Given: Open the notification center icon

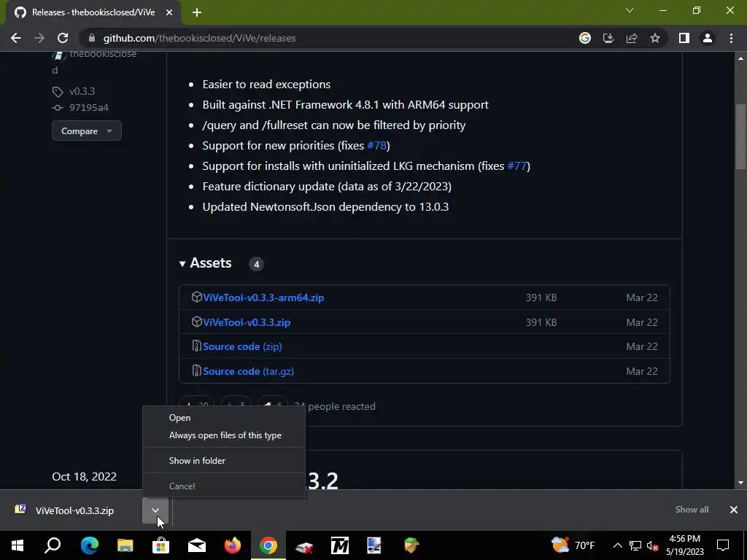Looking at the screenshot, I should point(723,545).
